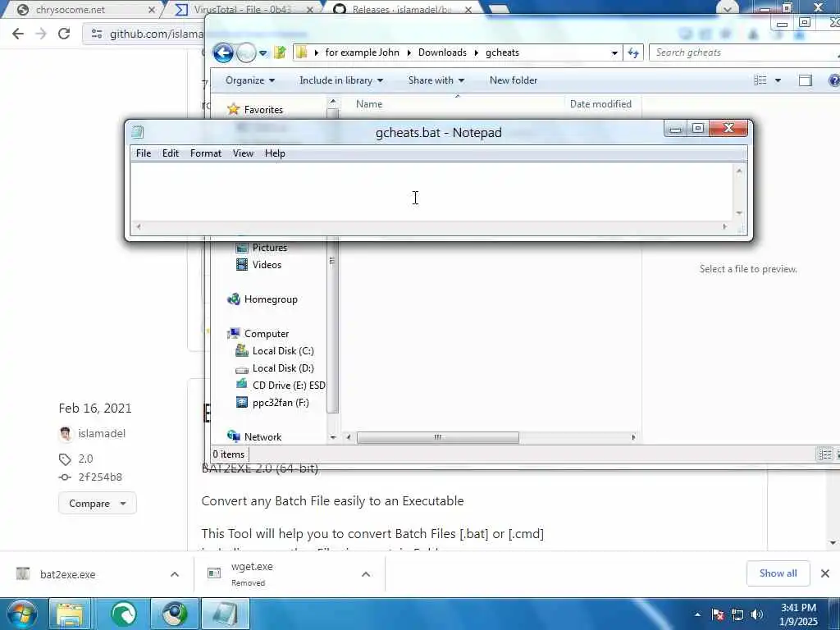
Task: Open Notepad Help menu
Action: 275,153
